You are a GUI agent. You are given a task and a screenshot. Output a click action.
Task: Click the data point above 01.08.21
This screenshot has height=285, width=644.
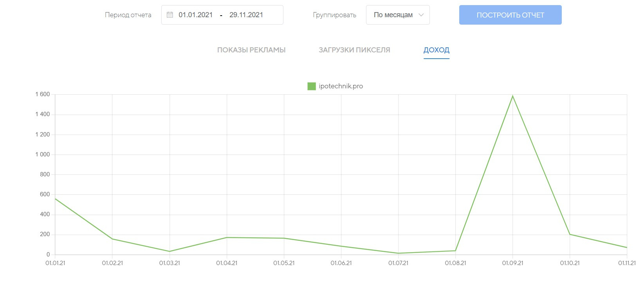pyautogui.click(x=455, y=251)
